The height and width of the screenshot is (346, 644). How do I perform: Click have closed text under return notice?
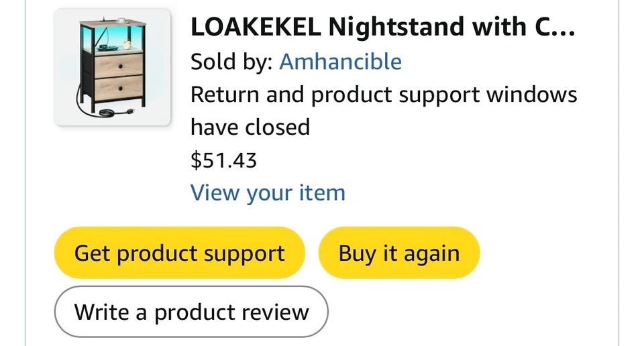(250, 127)
